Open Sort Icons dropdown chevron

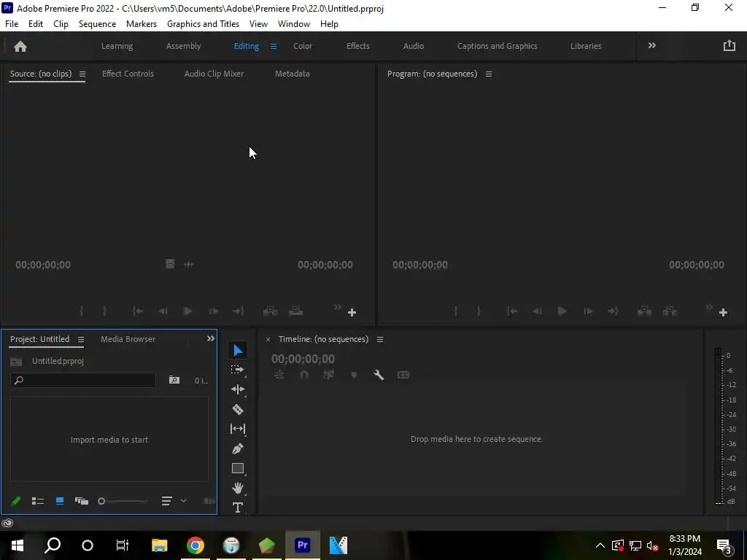click(183, 501)
